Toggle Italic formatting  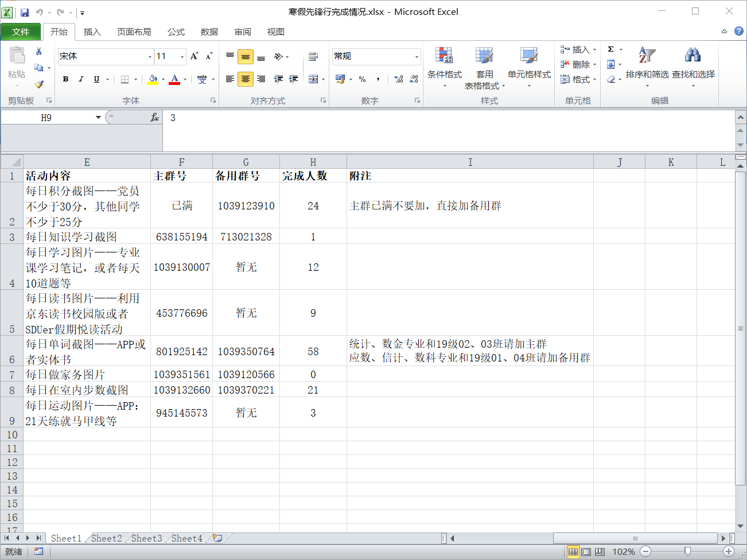[x=81, y=79]
